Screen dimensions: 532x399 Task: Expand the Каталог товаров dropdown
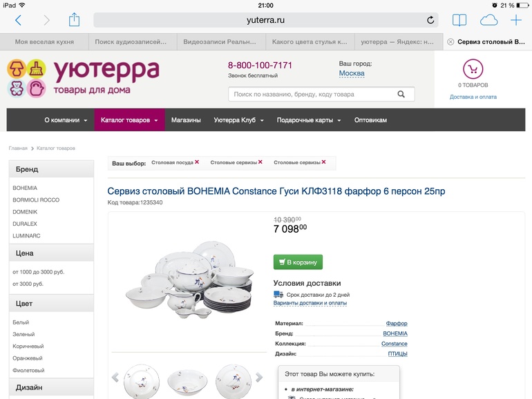click(129, 120)
